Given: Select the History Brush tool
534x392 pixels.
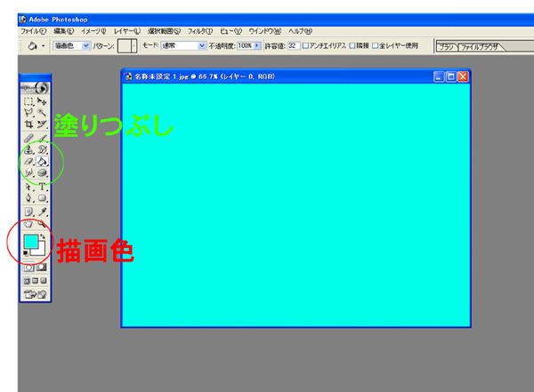Looking at the screenshot, I should pos(42,149).
